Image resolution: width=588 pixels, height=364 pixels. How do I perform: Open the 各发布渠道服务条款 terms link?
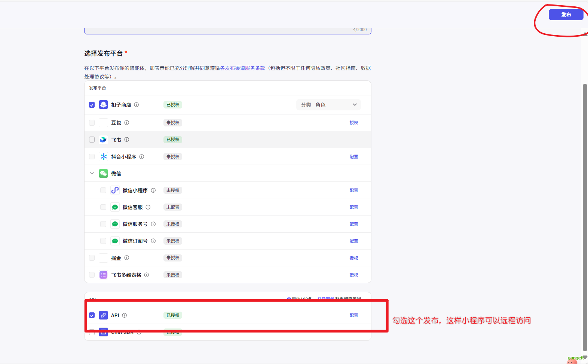coord(242,68)
